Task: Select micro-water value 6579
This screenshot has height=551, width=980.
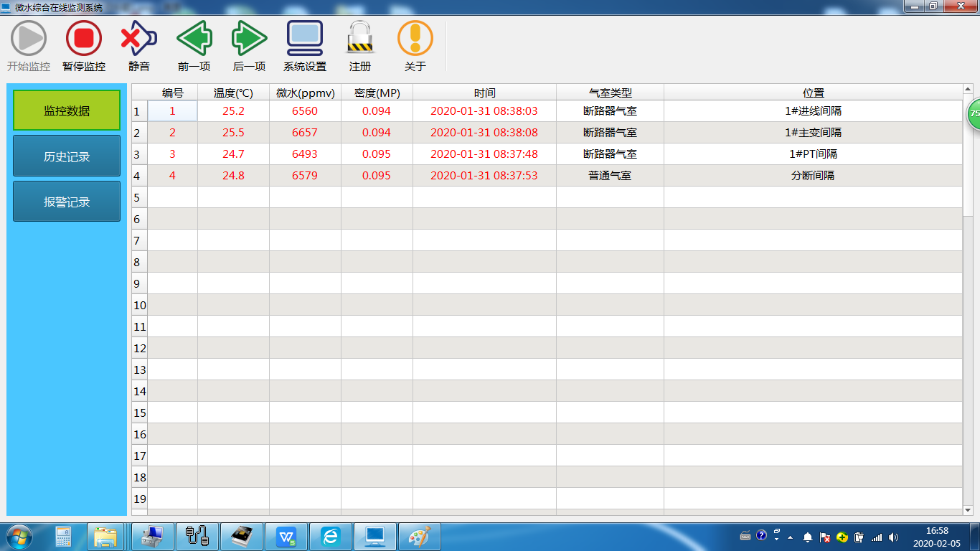Action: pyautogui.click(x=305, y=176)
